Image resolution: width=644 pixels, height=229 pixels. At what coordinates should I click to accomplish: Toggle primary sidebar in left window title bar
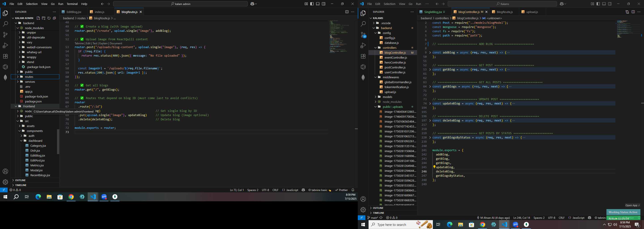tap(312, 4)
